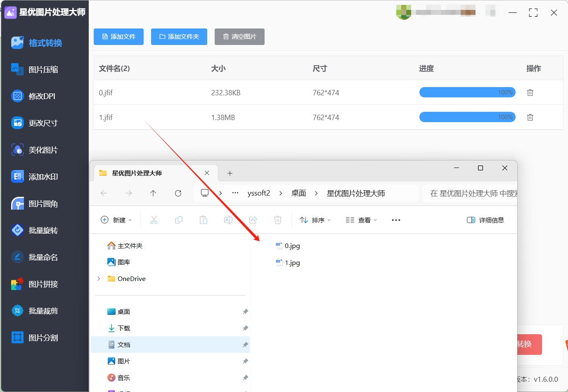Open 音乐 quick access folder
Viewport: 568px width, 392px height.
click(119, 378)
